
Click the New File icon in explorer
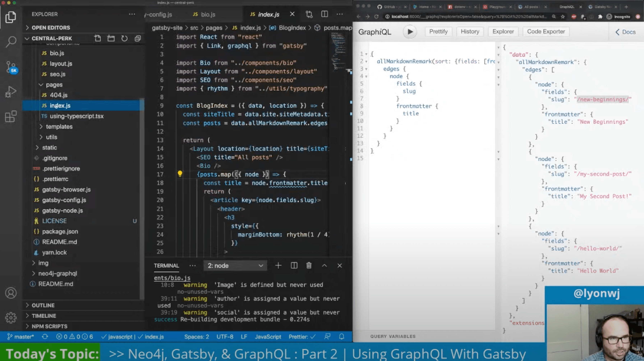click(x=98, y=38)
